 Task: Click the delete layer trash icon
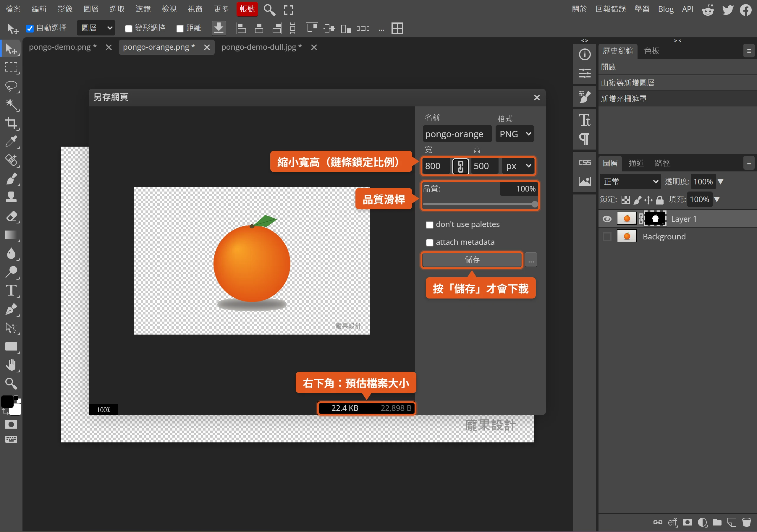[746, 523]
